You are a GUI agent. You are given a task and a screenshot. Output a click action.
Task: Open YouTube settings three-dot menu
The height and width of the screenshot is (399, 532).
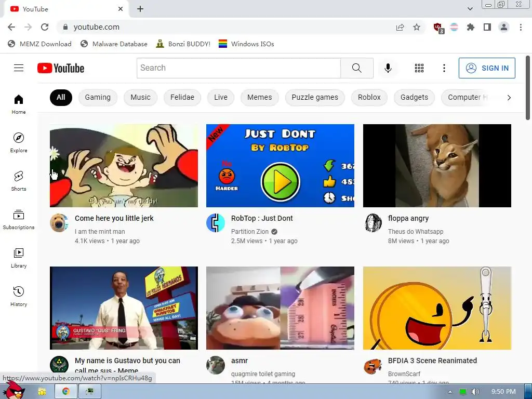(444, 68)
